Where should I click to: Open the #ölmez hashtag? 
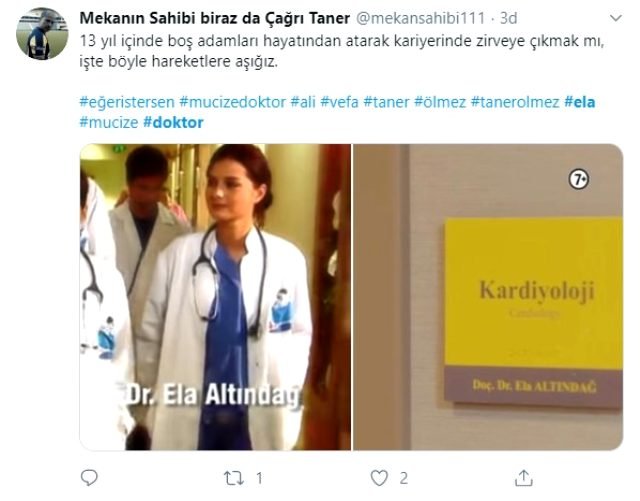pos(440,102)
